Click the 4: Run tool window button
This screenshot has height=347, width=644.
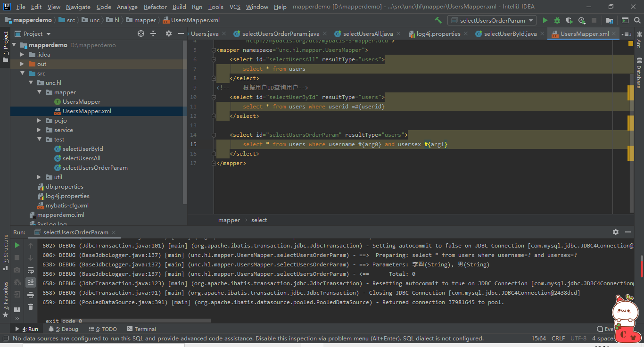(x=27, y=329)
